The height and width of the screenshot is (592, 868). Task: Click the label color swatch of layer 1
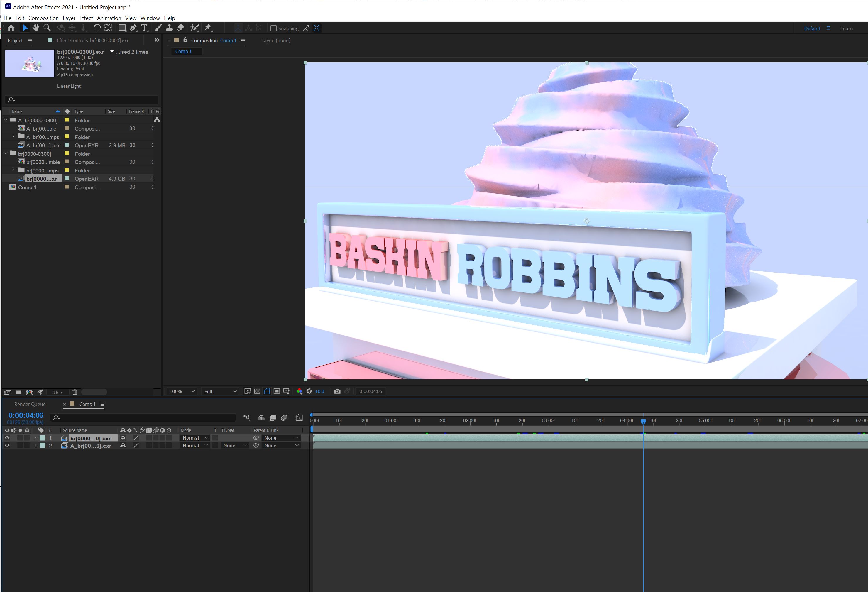[x=42, y=438]
